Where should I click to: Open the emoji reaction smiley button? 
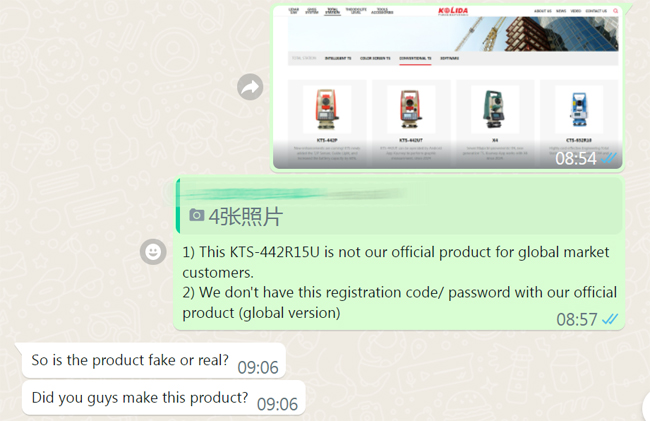tap(153, 252)
